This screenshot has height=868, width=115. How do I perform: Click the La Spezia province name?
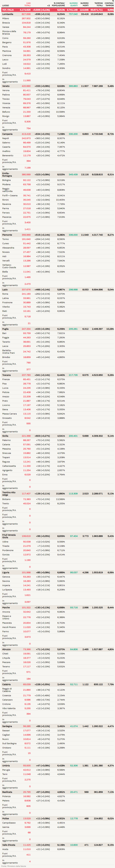tap(7, 590)
